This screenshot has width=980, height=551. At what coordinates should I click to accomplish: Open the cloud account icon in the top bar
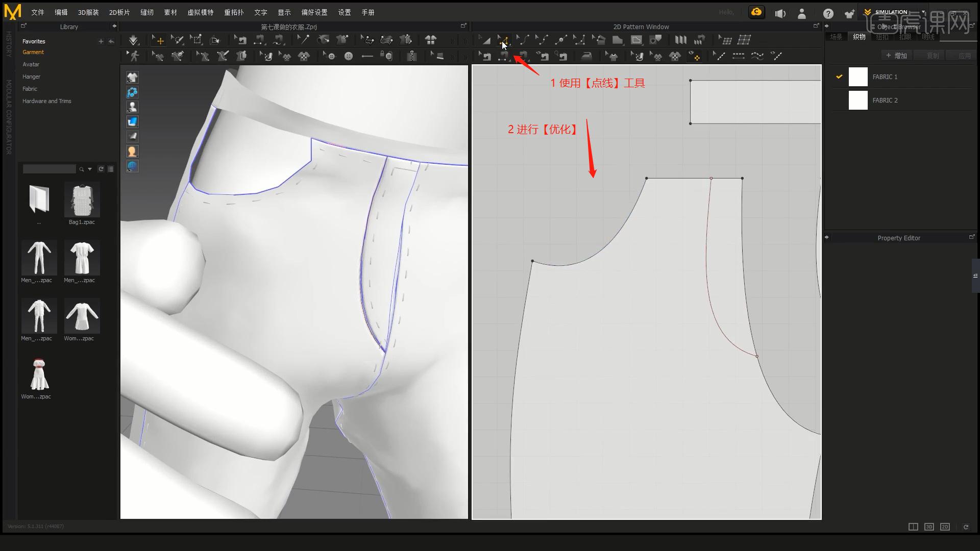(756, 12)
